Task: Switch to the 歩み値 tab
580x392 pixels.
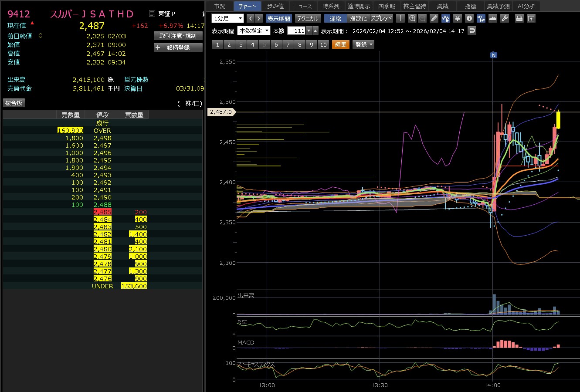Action: 275,6
